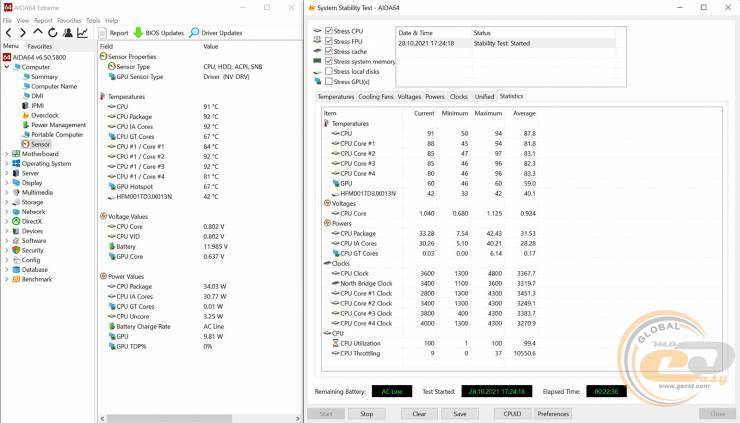Switch to the Cooling Fans tab
740x423 pixels.
coord(376,96)
